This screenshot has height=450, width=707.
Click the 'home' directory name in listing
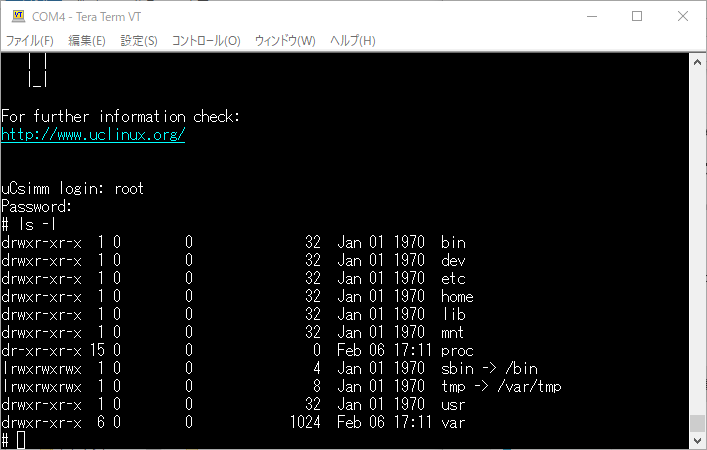click(x=457, y=296)
